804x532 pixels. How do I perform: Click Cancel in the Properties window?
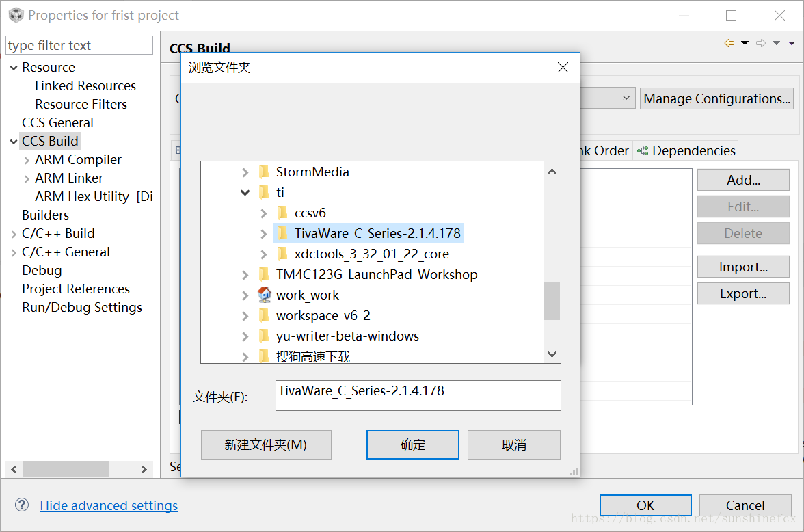click(745, 505)
